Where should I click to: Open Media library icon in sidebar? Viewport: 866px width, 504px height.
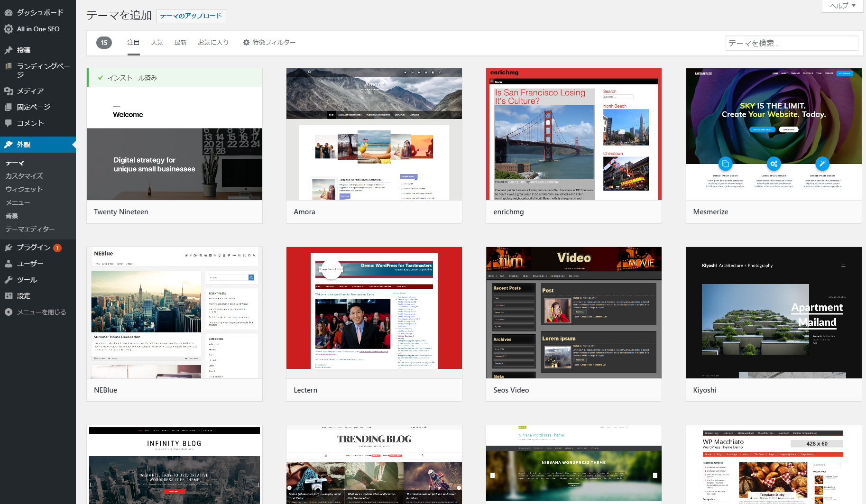tap(9, 91)
